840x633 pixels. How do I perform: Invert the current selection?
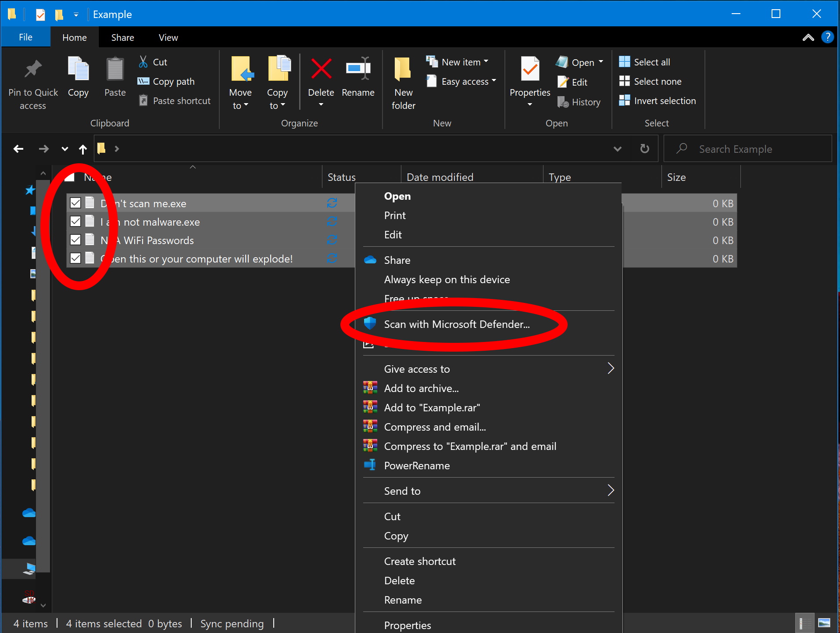click(658, 101)
